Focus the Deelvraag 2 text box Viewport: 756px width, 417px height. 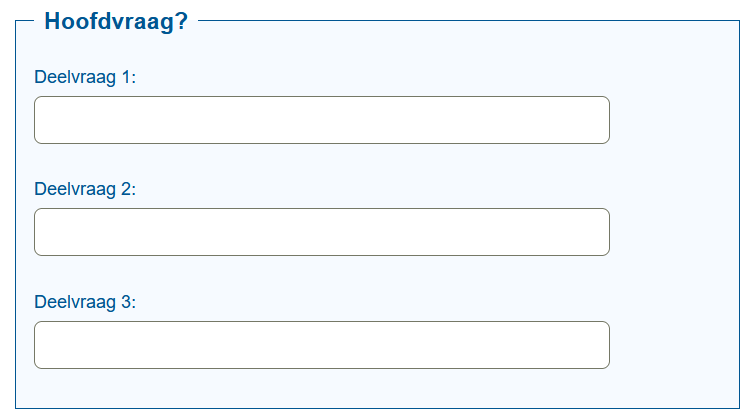(x=322, y=232)
